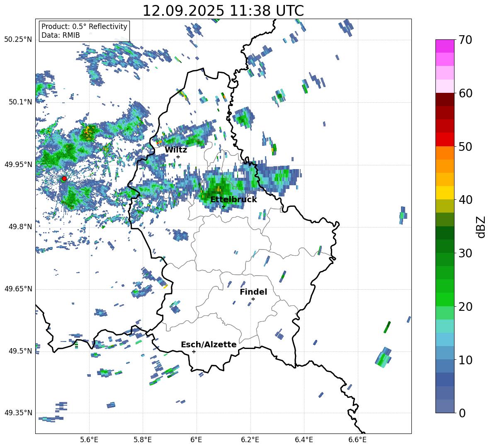Screen dimensions: 491x448
Task: Click the 5.6°E longitude label
Action: [89, 440]
